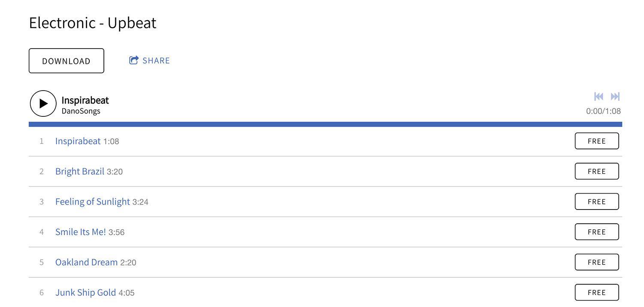Click FREE button for Oakland Dream
The height and width of the screenshot is (307, 644).
[597, 262]
